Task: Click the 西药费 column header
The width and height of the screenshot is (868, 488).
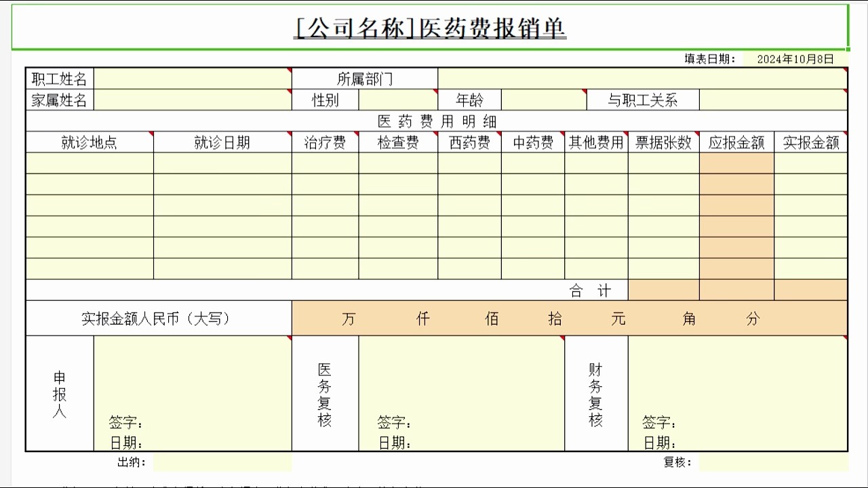Action: 469,142
